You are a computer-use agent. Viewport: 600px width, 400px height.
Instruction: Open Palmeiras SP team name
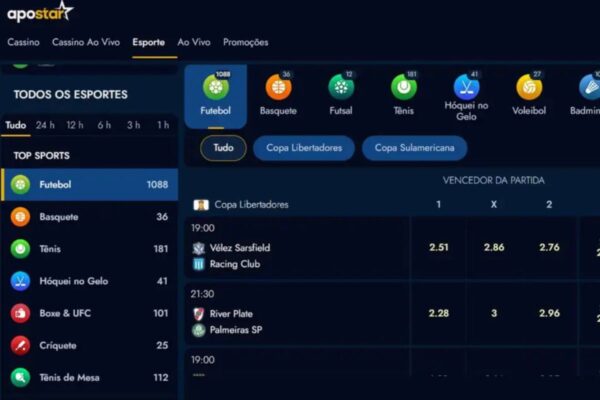(236, 330)
